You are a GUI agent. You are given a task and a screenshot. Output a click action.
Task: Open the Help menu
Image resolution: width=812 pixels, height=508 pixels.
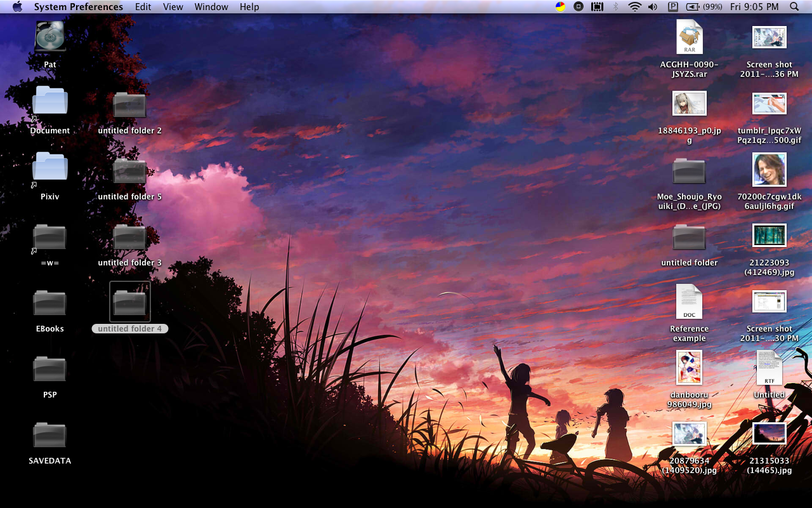point(249,7)
